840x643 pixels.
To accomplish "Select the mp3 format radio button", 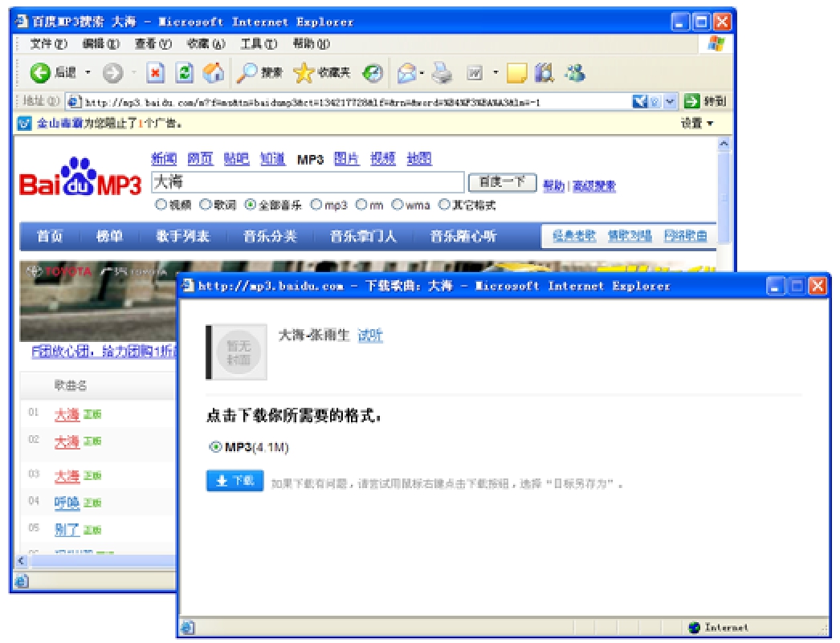I will coord(316,205).
